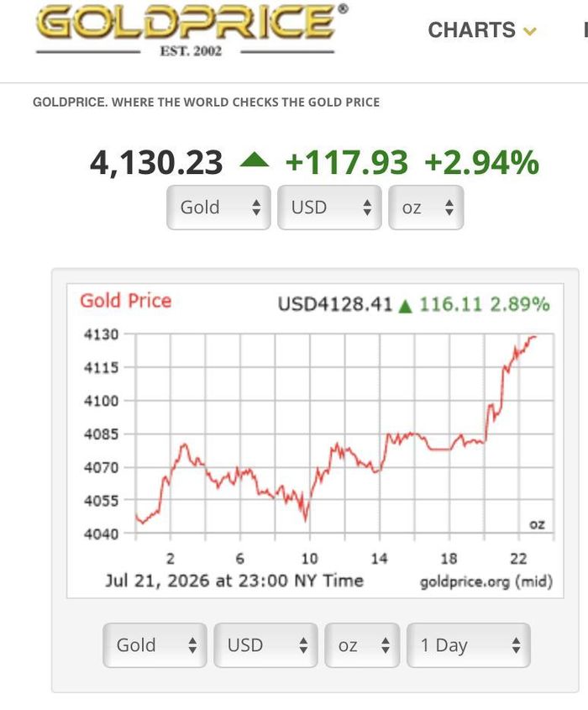
Task: Click the live price 4,130.23
Action: click(x=156, y=162)
